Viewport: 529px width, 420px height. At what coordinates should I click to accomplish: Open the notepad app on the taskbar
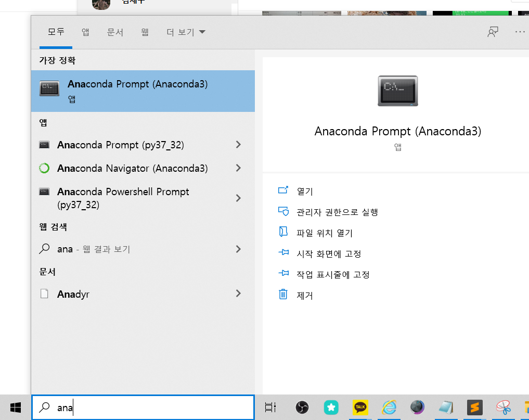[x=446, y=407]
